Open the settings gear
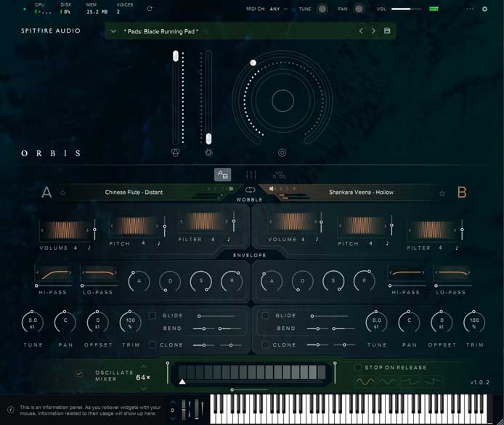The height and width of the screenshot is (425, 504). [x=484, y=9]
